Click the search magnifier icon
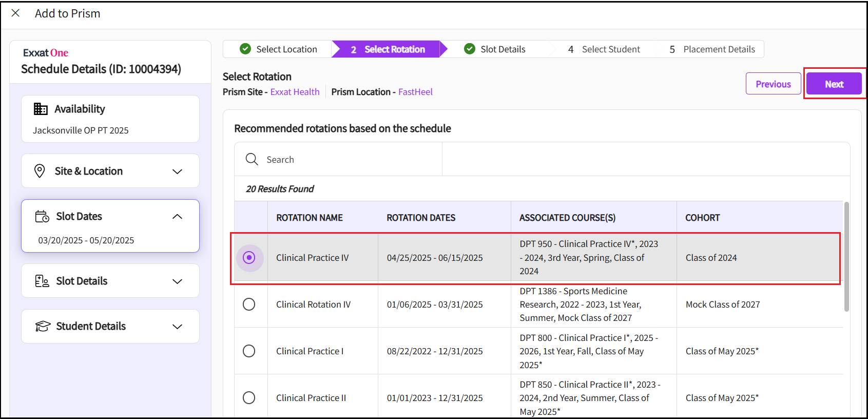 [252, 159]
